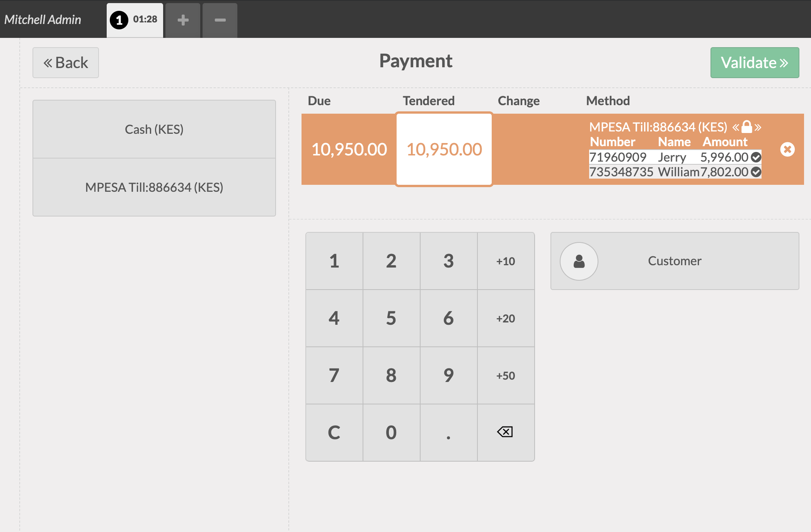Tap numpad key 4
This screenshot has width=811, height=532.
point(334,318)
